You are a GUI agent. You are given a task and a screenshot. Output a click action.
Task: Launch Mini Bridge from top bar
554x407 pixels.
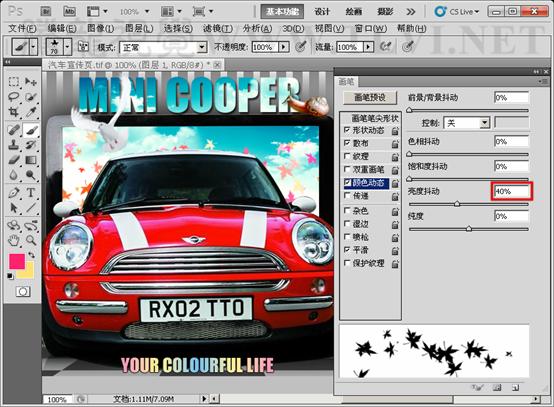click(x=69, y=11)
